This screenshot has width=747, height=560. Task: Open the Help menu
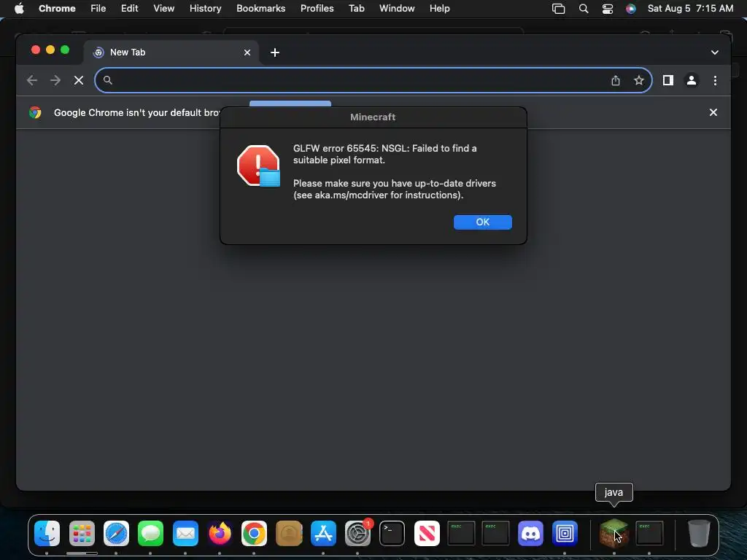point(439,9)
